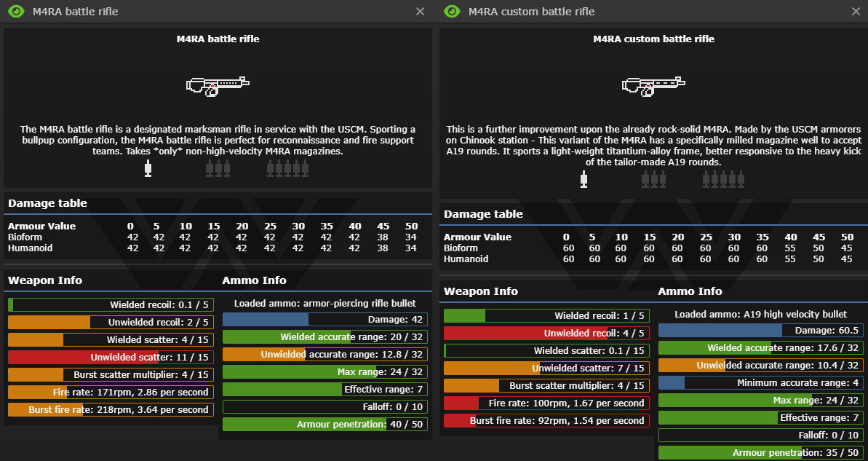This screenshot has width=868, height=461.
Task: Click the M4RA battle rifle weapon sprite
Action: click(x=218, y=85)
